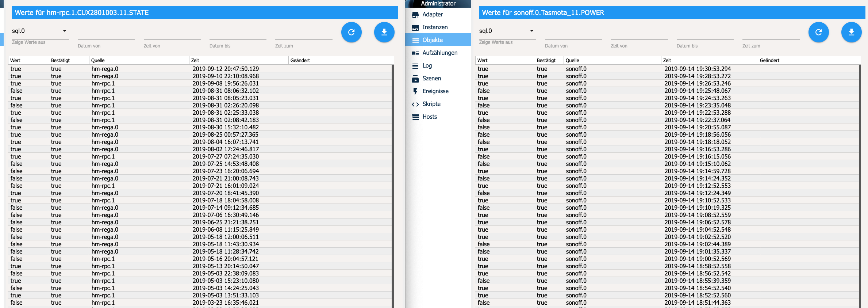Select the timestamp 2019-08-30 15:32:10.482
Viewport: 868px width, 308px height.
coord(226,127)
